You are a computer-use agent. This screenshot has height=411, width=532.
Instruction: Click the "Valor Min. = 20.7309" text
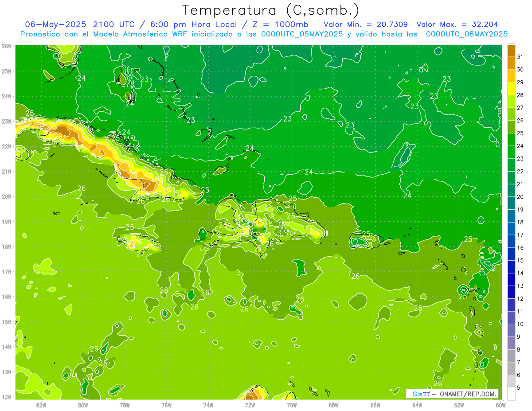(x=366, y=24)
